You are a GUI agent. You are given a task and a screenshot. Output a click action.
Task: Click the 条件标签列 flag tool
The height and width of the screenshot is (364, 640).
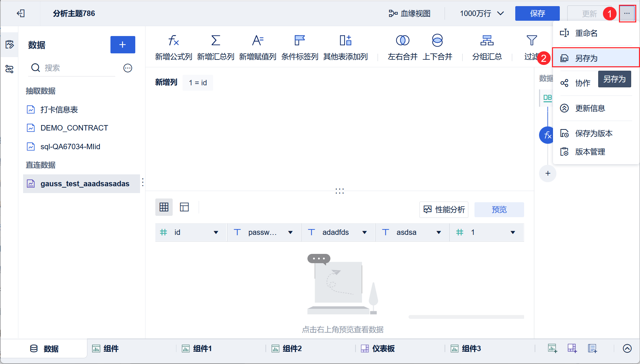point(300,47)
